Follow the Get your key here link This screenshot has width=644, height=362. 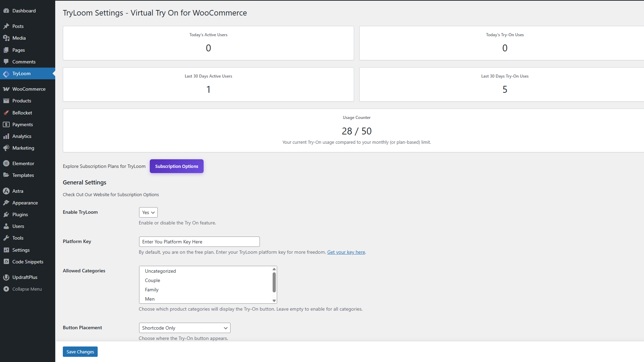[x=346, y=252]
